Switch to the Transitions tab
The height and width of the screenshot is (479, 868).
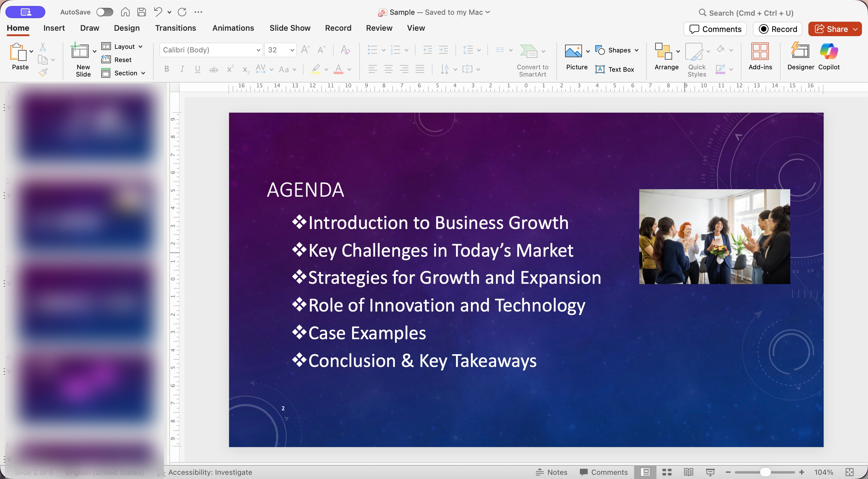(x=175, y=28)
